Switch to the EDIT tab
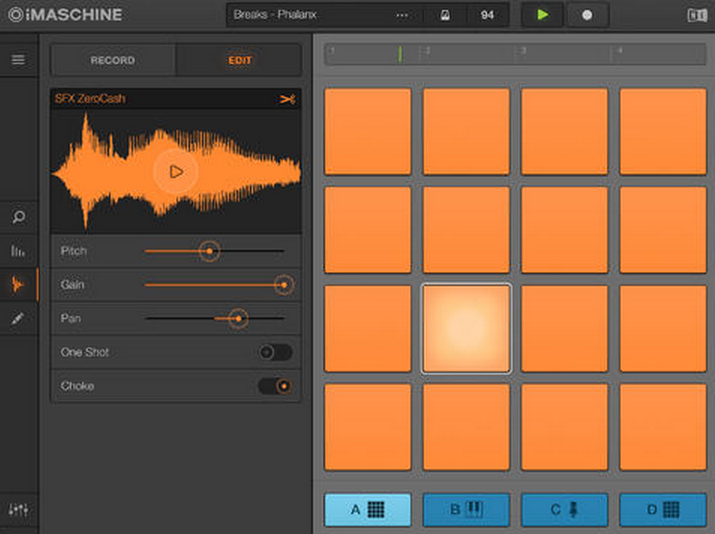The width and height of the screenshot is (715, 534). pyautogui.click(x=239, y=60)
